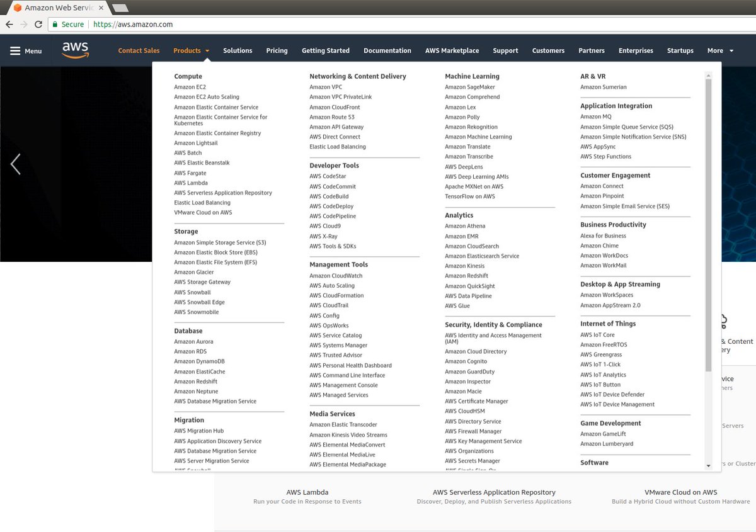This screenshot has width=756, height=532.
Task: Open Solutions menu item
Action: tap(238, 50)
